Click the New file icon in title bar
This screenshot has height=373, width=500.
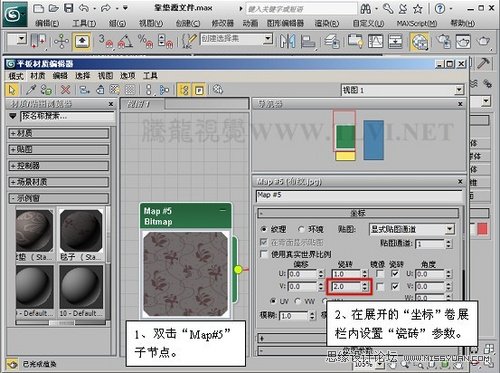point(38,8)
